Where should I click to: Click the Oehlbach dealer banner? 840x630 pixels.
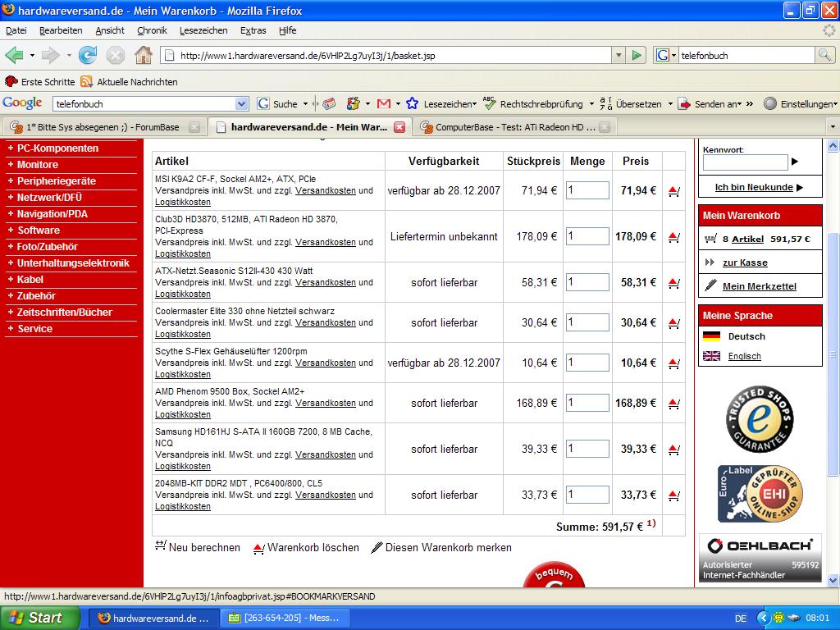(x=760, y=558)
